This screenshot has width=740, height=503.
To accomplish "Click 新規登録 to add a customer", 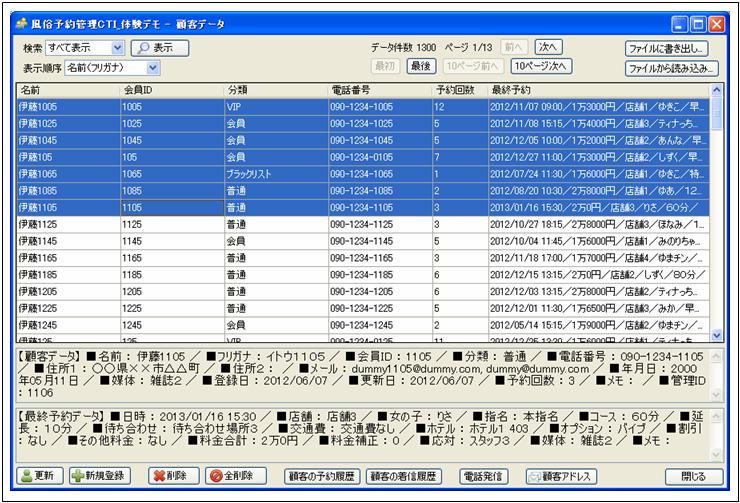I will tap(100, 476).
